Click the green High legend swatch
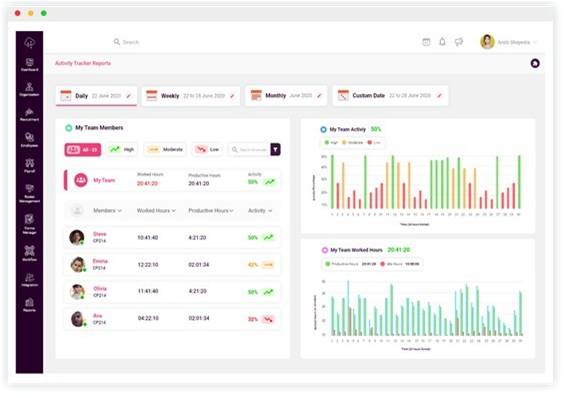Screen dimensions: 568x398 pyautogui.click(x=327, y=143)
